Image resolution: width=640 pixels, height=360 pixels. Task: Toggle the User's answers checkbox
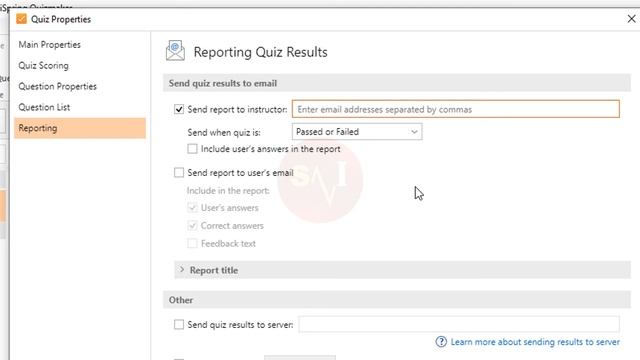tap(192, 208)
